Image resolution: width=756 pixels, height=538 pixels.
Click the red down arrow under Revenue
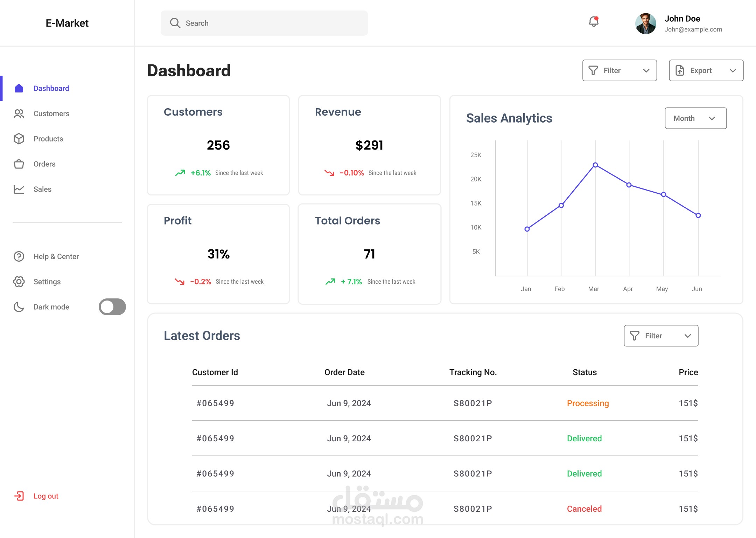coord(329,173)
